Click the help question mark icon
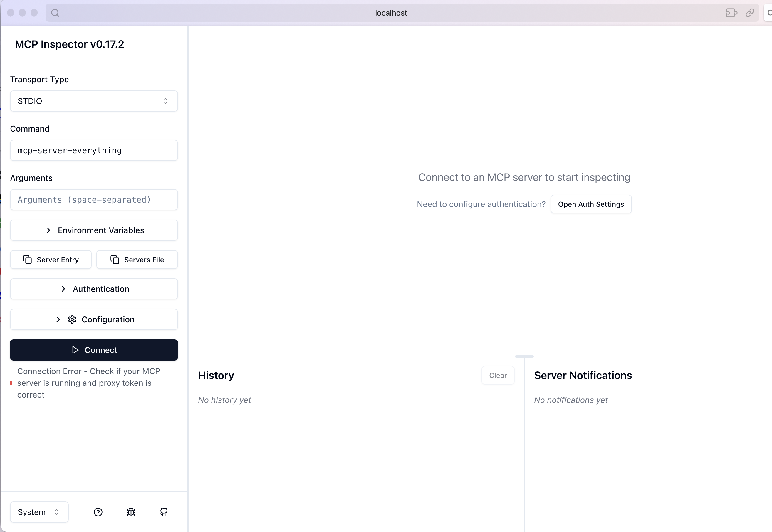This screenshot has width=772, height=532. click(98, 512)
